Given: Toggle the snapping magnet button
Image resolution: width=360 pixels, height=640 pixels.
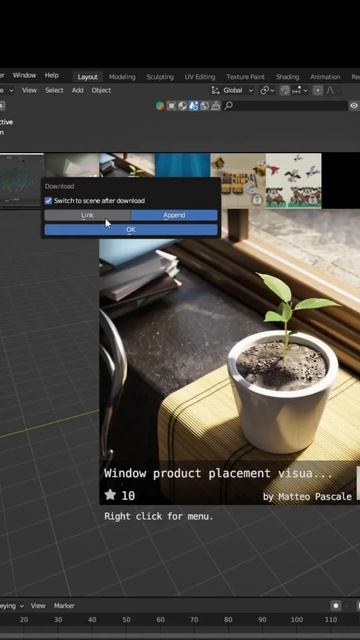Looking at the screenshot, I should coord(286,91).
